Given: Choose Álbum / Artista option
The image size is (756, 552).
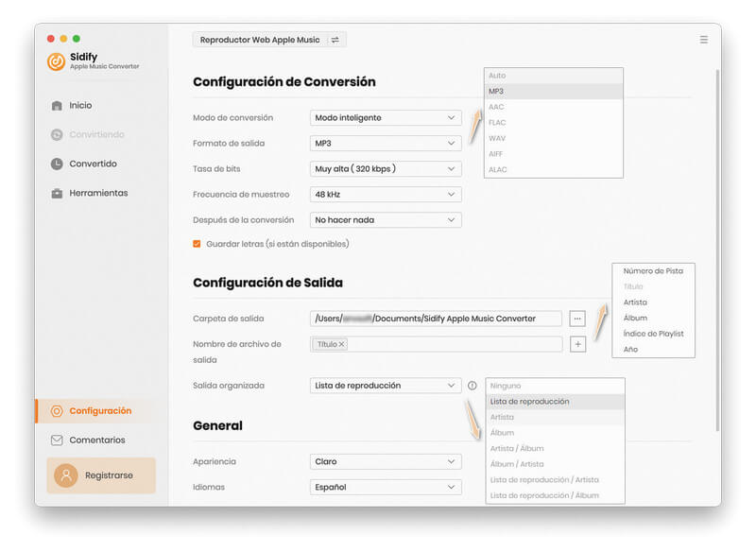Looking at the screenshot, I should (x=556, y=464).
